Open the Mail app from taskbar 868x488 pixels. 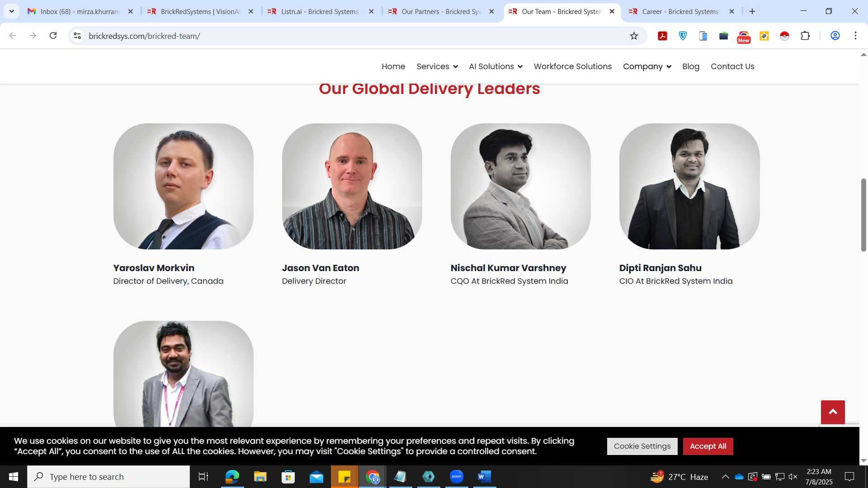(x=316, y=477)
